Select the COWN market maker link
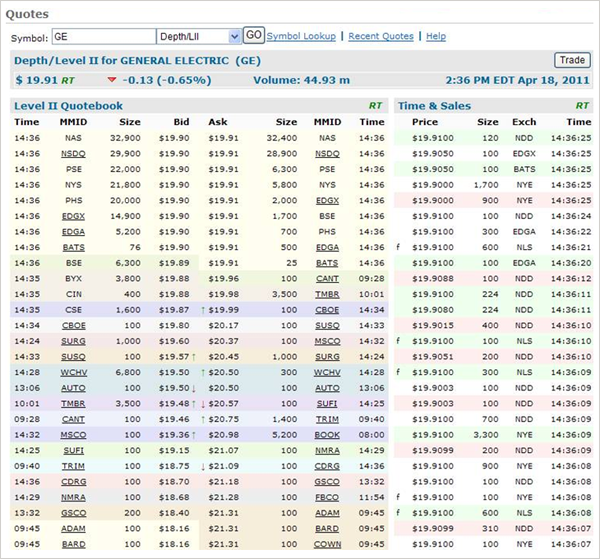600x559 pixels. click(x=327, y=544)
